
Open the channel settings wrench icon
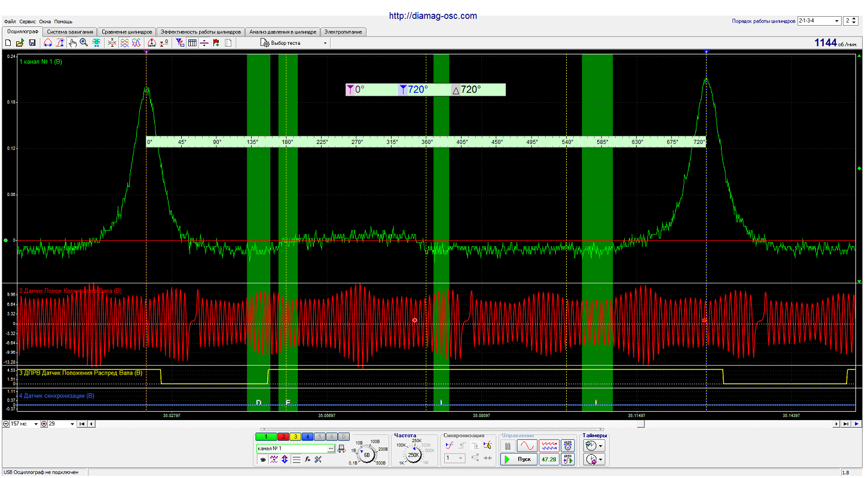(318, 459)
